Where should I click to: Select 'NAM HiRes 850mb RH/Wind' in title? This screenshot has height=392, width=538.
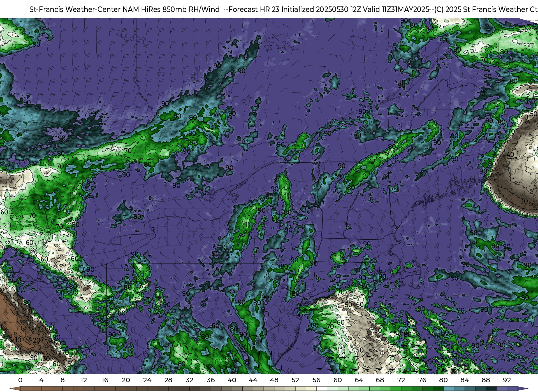click(x=171, y=10)
